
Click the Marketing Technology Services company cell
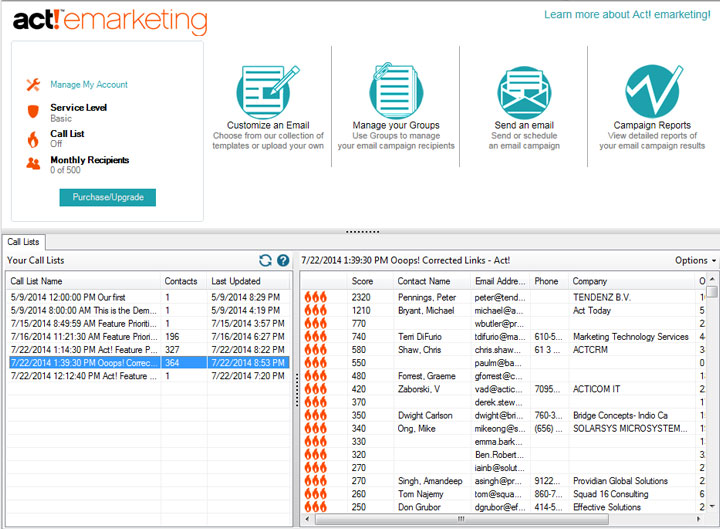tap(631, 337)
